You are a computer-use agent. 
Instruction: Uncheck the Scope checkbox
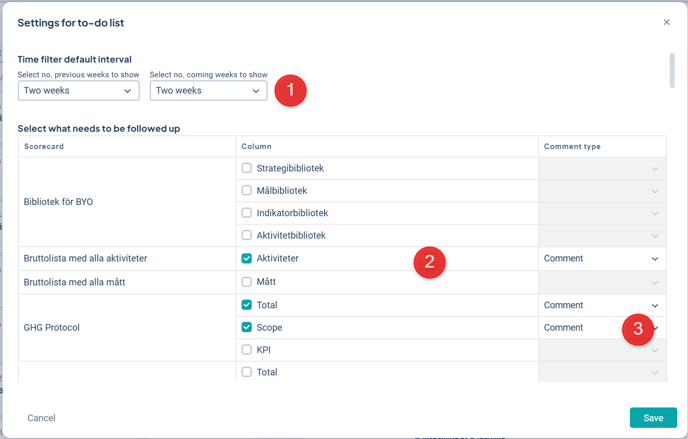(247, 327)
